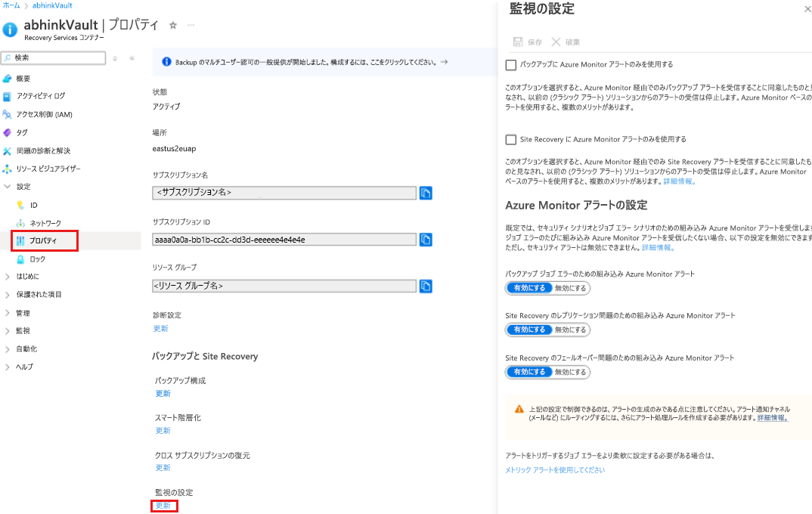Click the 破棄 discard X icon
Viewport: 812px width, 514px height.
556,42
